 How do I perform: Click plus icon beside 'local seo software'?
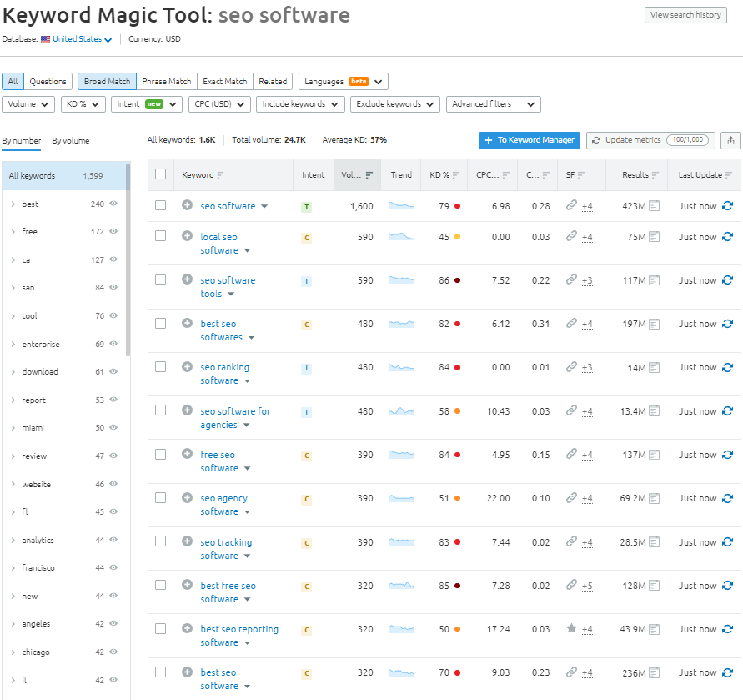pyautogui.click(x=187, y=236)
